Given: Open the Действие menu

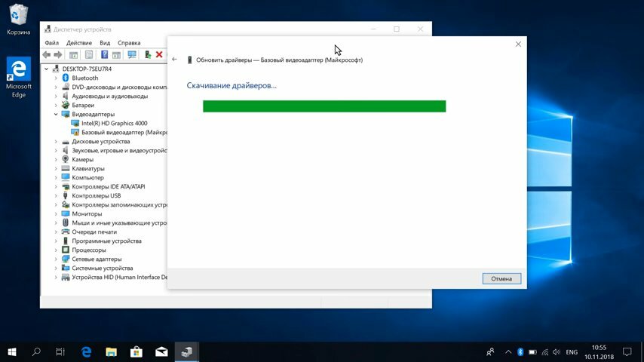Looking at the screenshot, I should click(79, 43).
